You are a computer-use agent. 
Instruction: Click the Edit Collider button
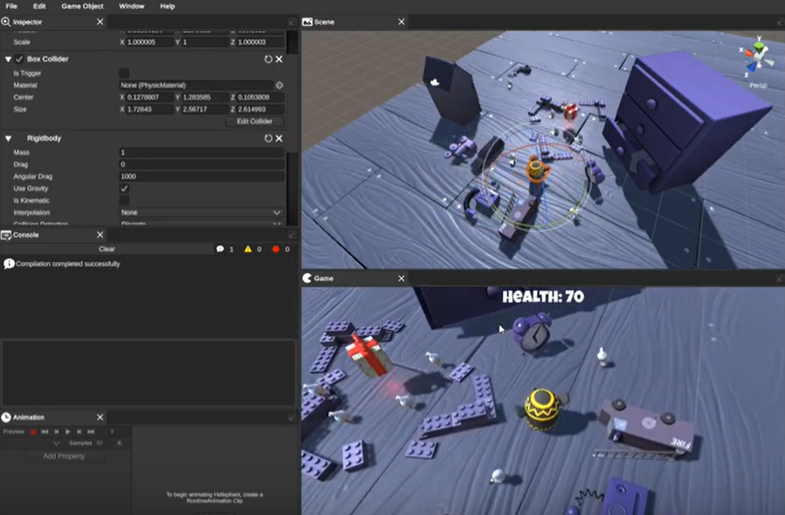[x=253, y=121]
